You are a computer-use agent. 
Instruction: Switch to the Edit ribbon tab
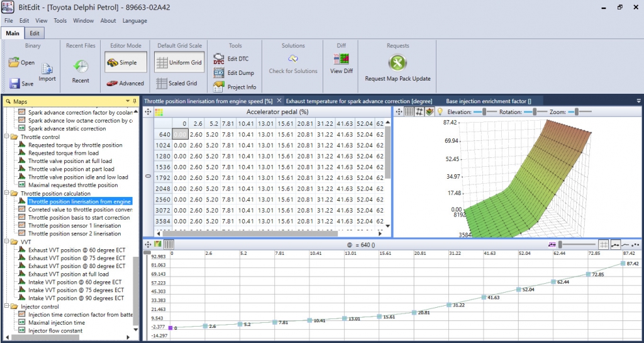[35, 33]
